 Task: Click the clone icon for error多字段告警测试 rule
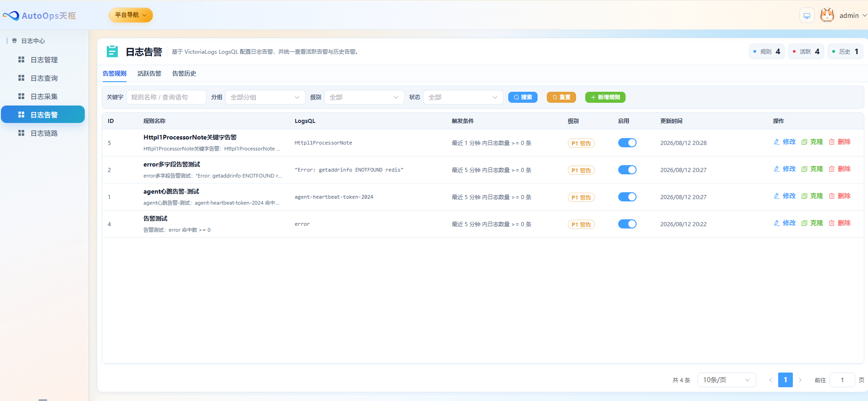(804, 169)
